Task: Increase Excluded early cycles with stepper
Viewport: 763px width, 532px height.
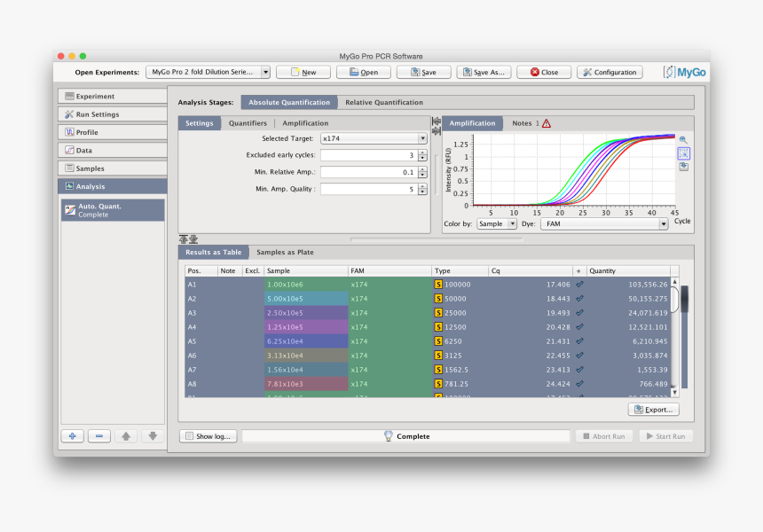Action: click(422, 153)
